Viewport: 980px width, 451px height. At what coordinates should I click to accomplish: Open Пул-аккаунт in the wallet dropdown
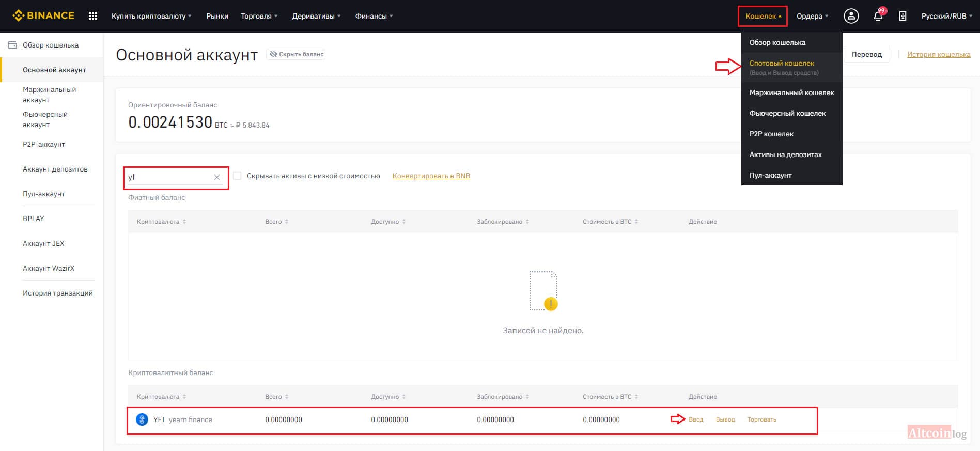[792, 175]
